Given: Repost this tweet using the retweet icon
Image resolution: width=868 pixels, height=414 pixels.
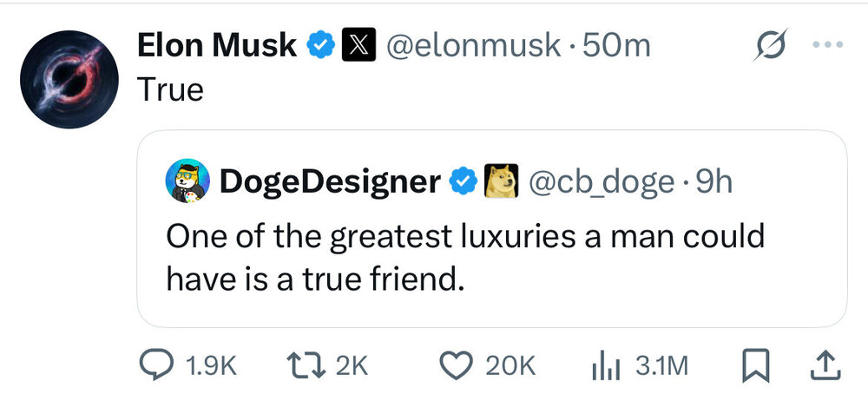Looking at the screenshot, I should 308,367.
